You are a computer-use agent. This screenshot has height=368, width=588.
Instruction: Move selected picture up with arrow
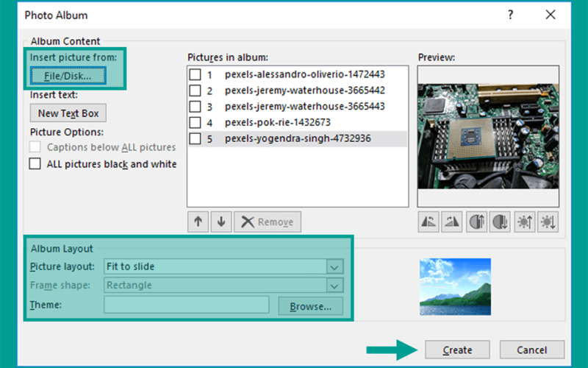(198, 222)
